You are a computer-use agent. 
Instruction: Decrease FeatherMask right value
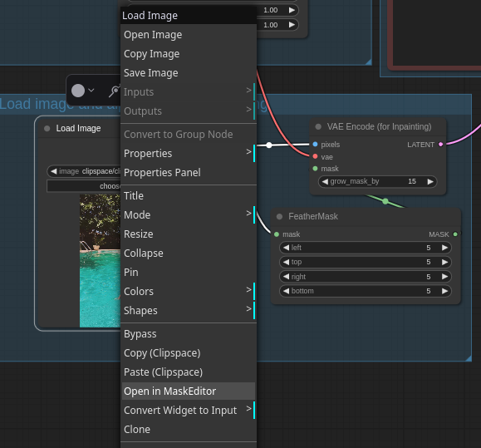pos(287,277)
